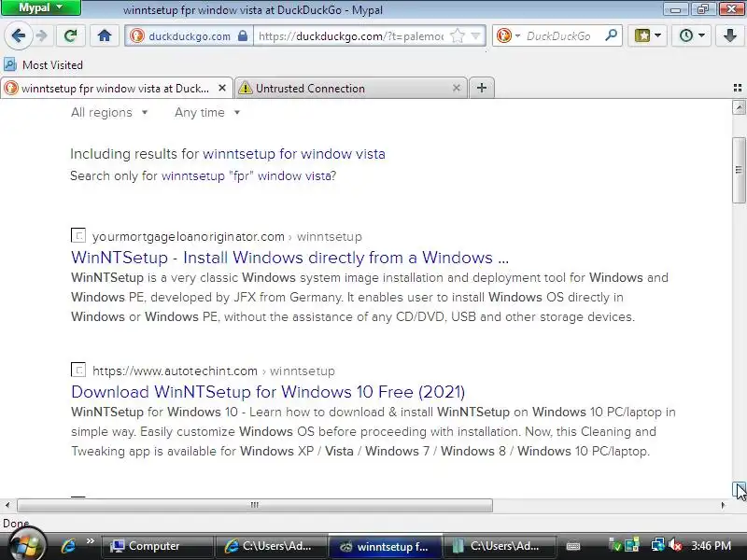
Task: Open WinNTSetup - Install Windows directly result
Action: 289,258
